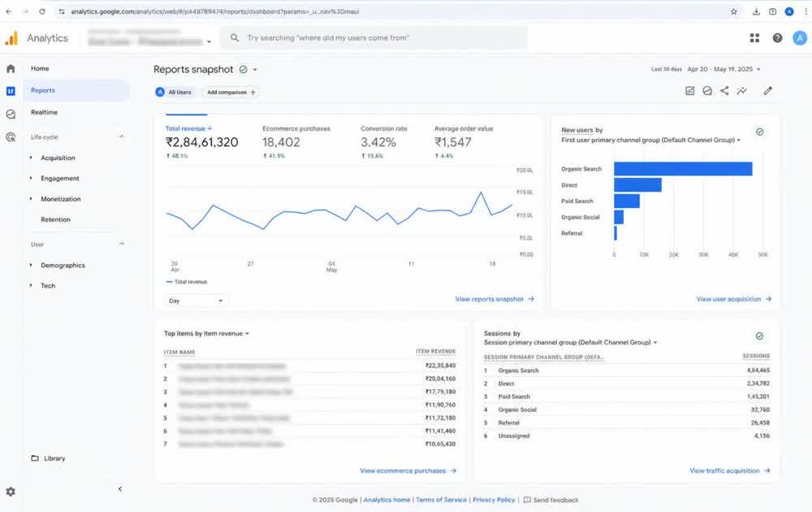The height and width of the screenshot is (512, 812).
Task: Click browser downloads icon
Action: 756,11
